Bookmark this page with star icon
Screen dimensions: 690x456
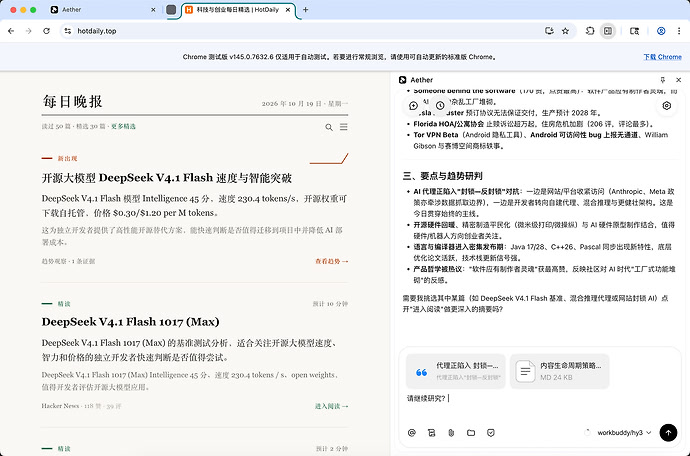pos(565,31)
